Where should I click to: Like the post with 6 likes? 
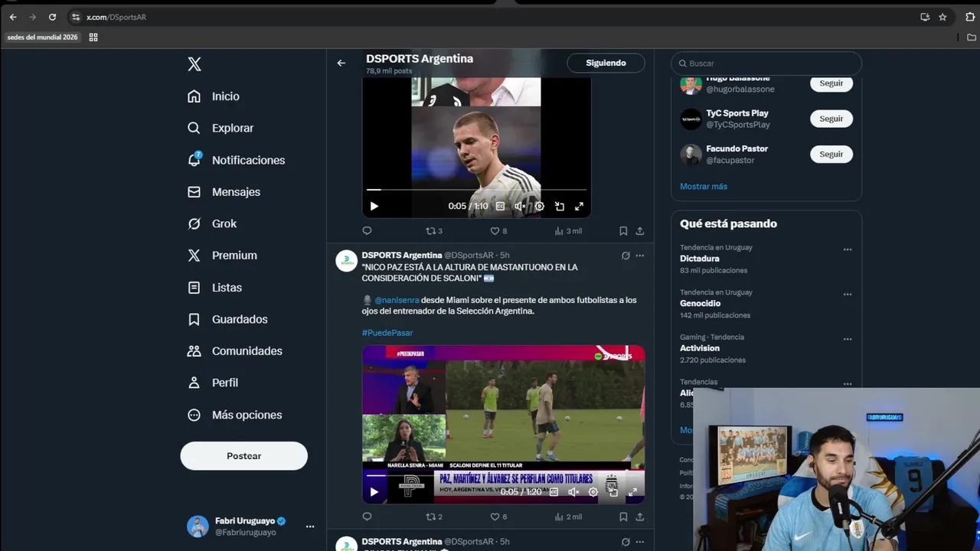click(498, 517)
